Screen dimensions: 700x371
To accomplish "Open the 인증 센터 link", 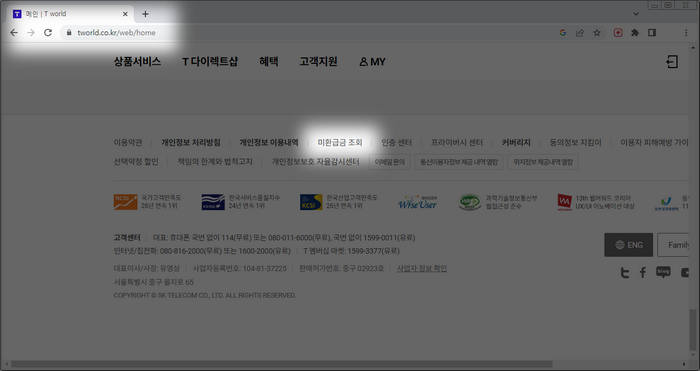I will pyautogui.click(x=396, y=142).
